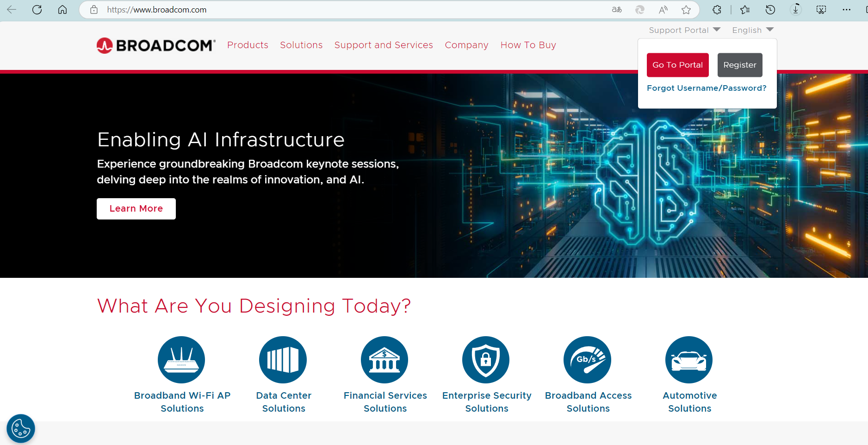Open browser settings and more ellipsis
This screenshot has height=445, width=868.
click(x=847, y=10)
